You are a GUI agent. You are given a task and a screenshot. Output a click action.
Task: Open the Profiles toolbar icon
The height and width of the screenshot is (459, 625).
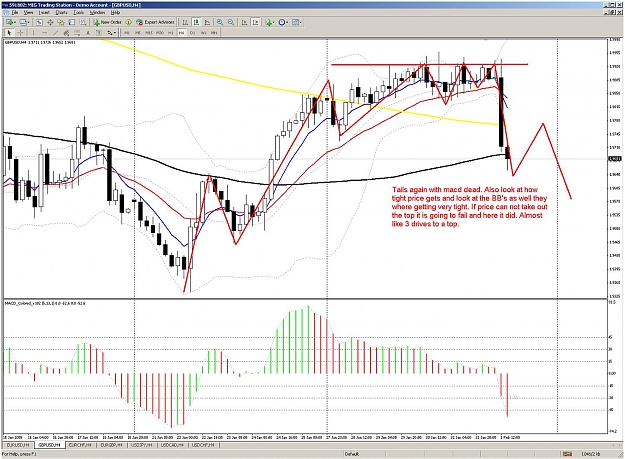tap(23, 22)
